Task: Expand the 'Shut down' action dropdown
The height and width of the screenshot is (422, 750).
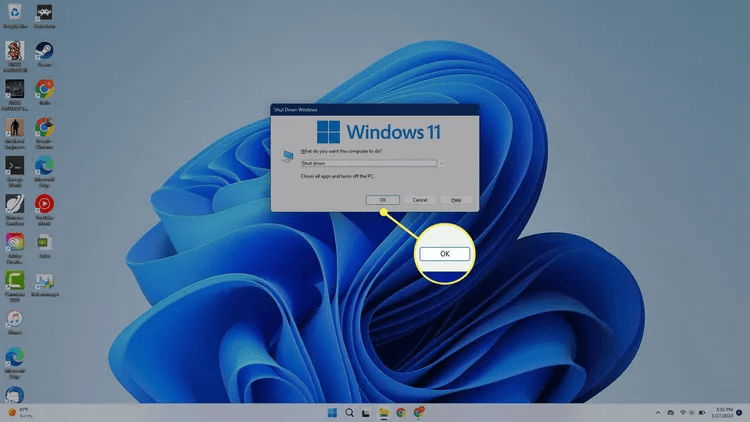Action: [x=441, y=163]
